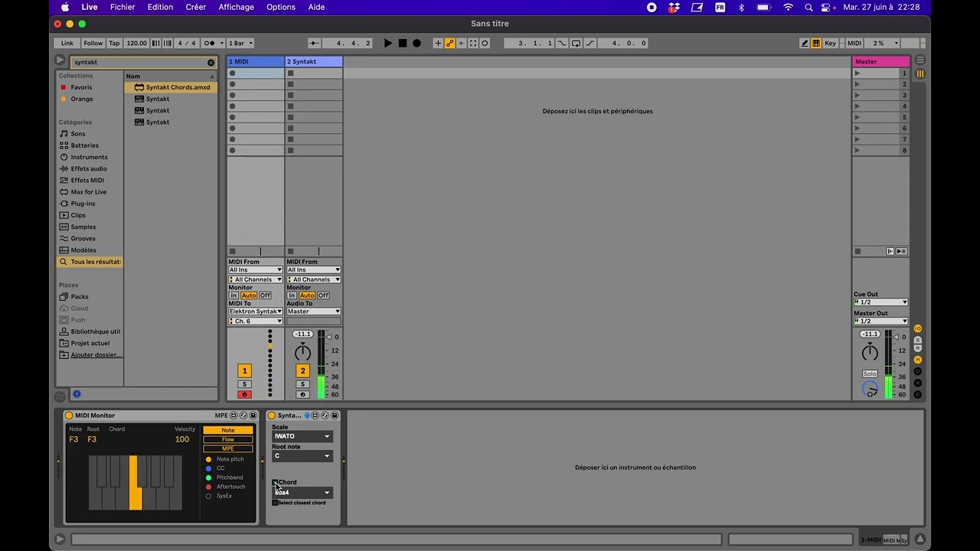Image resolution: width=980 pixels, height=551 pixels.
Task: Deactivate track 1 with its yellow activator
Action: click(244, 371)
